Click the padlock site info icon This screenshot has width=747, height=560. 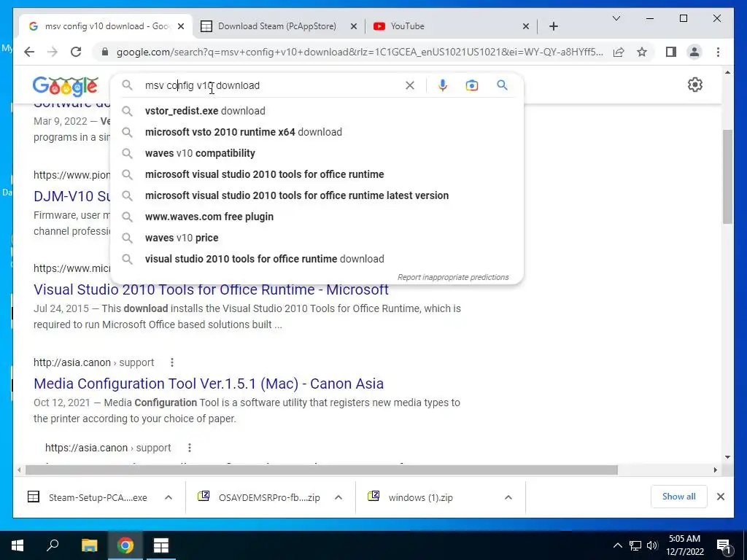105,52
